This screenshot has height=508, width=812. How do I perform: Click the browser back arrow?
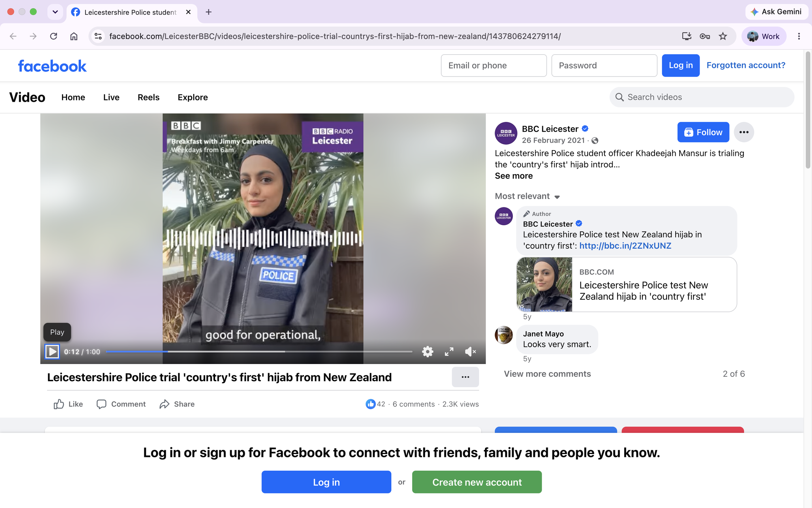point(13,36)
